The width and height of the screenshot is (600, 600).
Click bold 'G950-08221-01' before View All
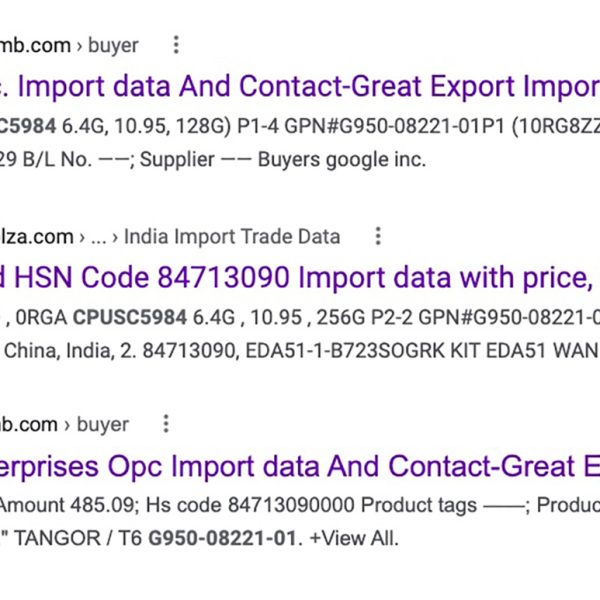pyautogui.click(x=224, y=539)
